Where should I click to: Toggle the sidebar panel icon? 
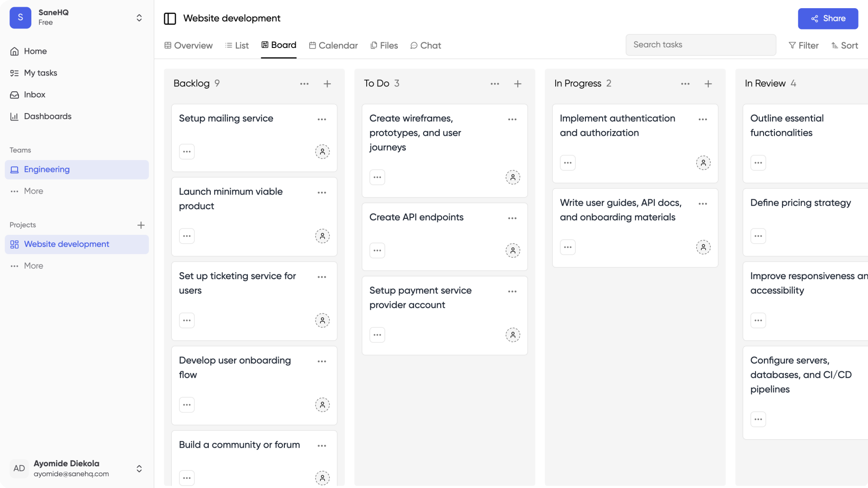click(170, 19)
